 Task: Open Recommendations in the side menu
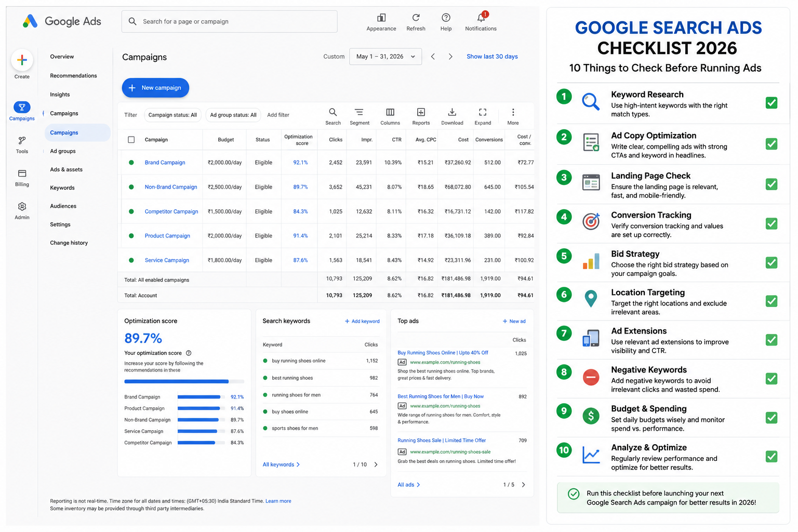pyautogui.click(x=73, y=76)
